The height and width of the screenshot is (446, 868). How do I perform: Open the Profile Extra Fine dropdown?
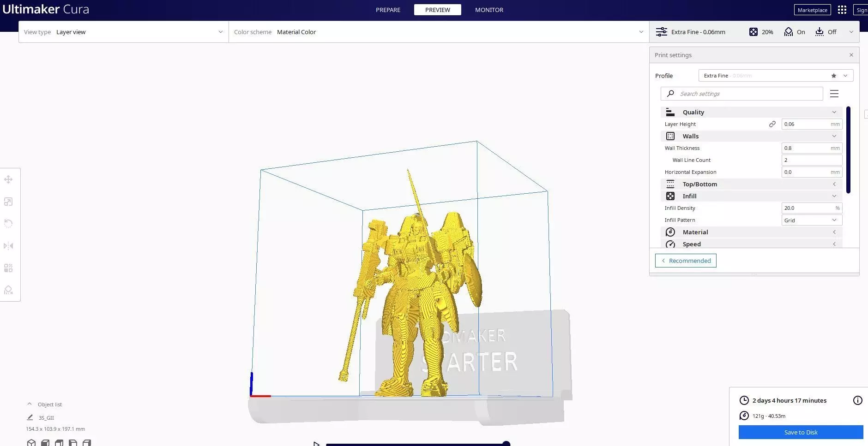(776, 76)
